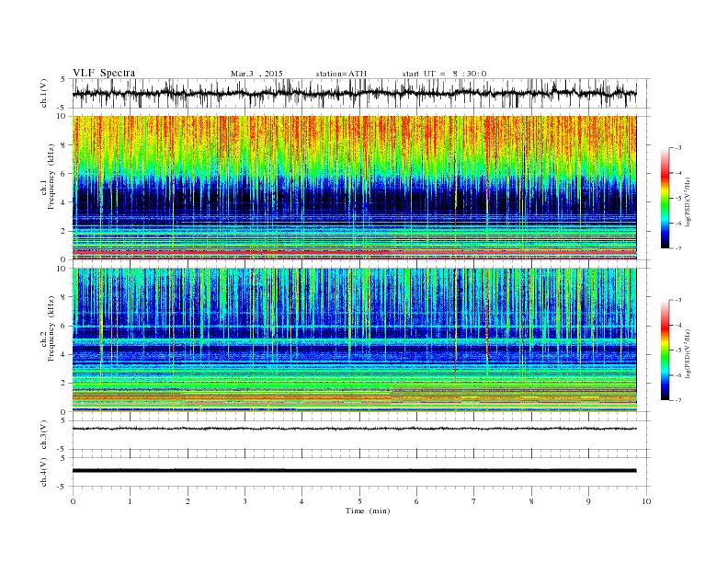Click the 'VLF Spectra' plot title
This screenshot has width=728, height=563.
tap(104, 73)
